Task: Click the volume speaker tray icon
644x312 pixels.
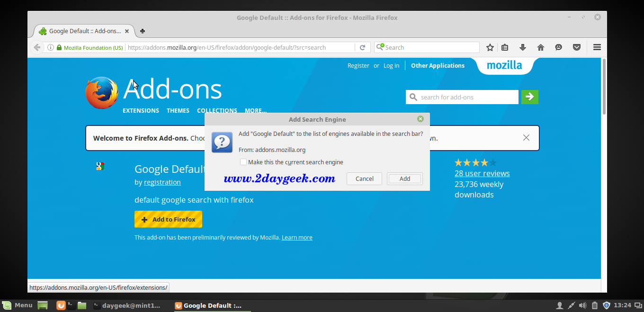Action: [x=583, y=305]
